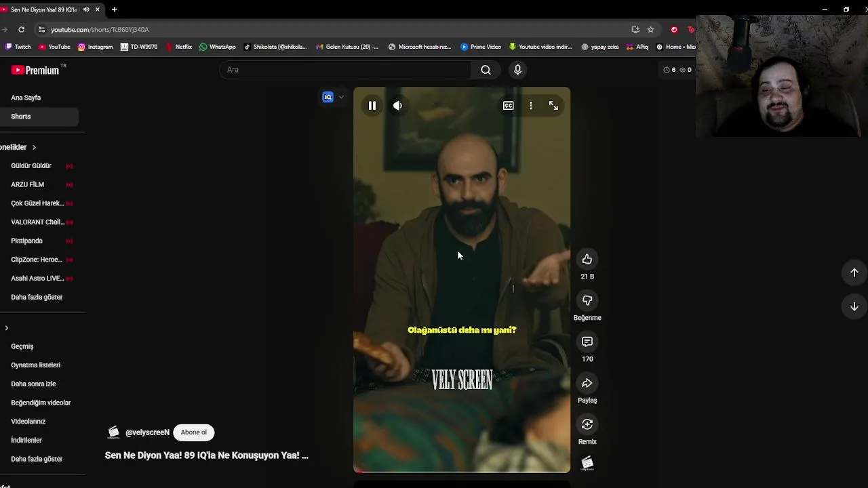Share the Short via Paylaş
The image size is (868, 488).
[587, 383]
